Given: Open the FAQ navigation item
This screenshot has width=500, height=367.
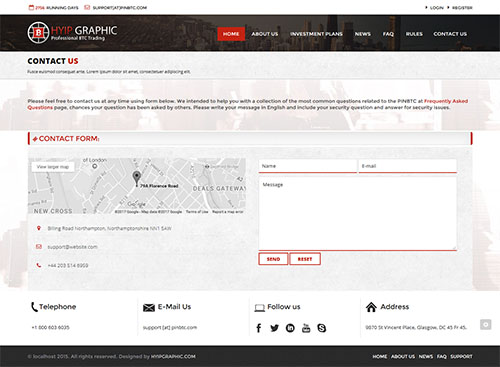Looking at the screenshot, I should (388, 34).
